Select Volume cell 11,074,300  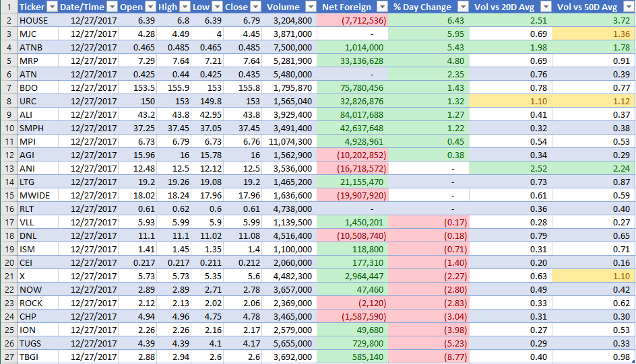pyautogui.click(x=289, y=141)
